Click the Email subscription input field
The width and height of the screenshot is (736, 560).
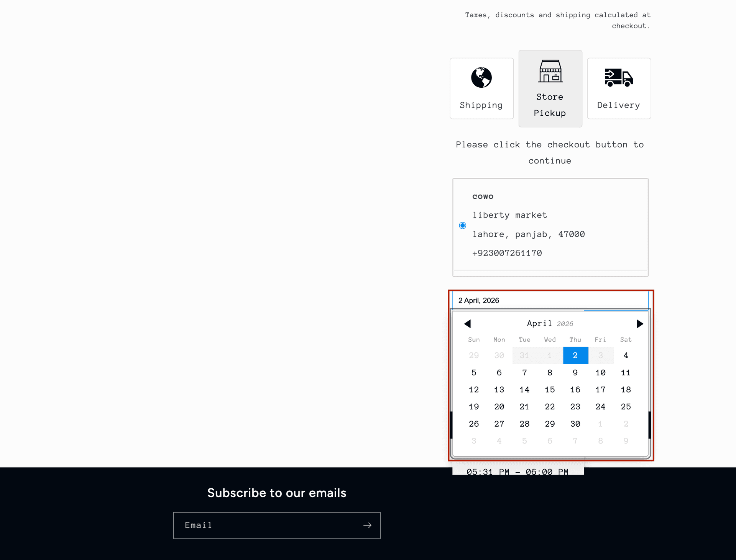coord(268,525)
